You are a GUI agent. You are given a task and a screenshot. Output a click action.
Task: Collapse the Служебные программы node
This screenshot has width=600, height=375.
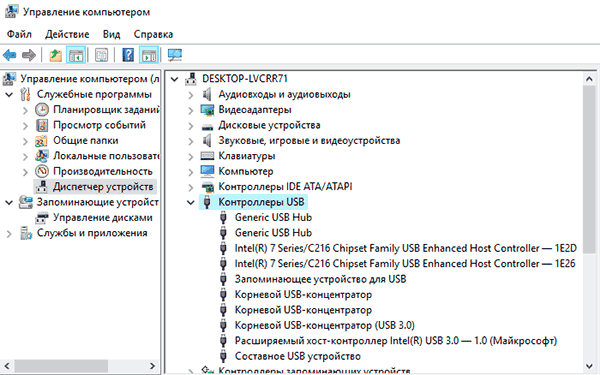click(x=9, y=95)
